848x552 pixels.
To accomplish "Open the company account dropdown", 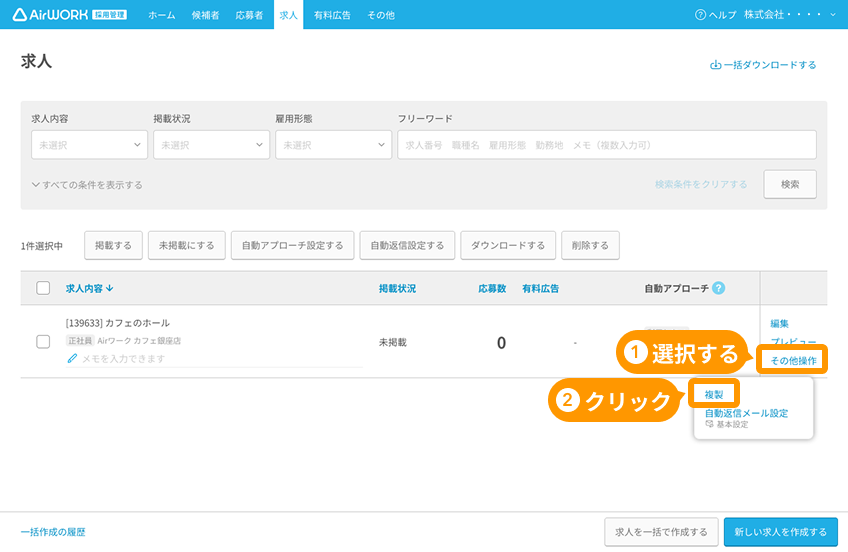I will pyautogui.click(x=790, y=15).
